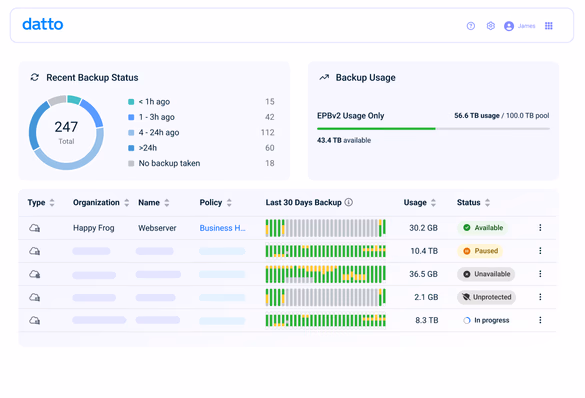Click the cloud type icon in 8.3 TB row
The height and width of the screenshot is (398, 585).
35,320
